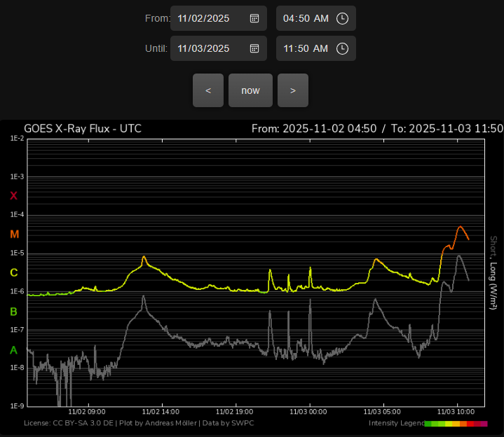Image resolution: width=504 pixels, height=437 pixels.
Task: Click the orange M flare class label
Action: click(x=14, y=235)
